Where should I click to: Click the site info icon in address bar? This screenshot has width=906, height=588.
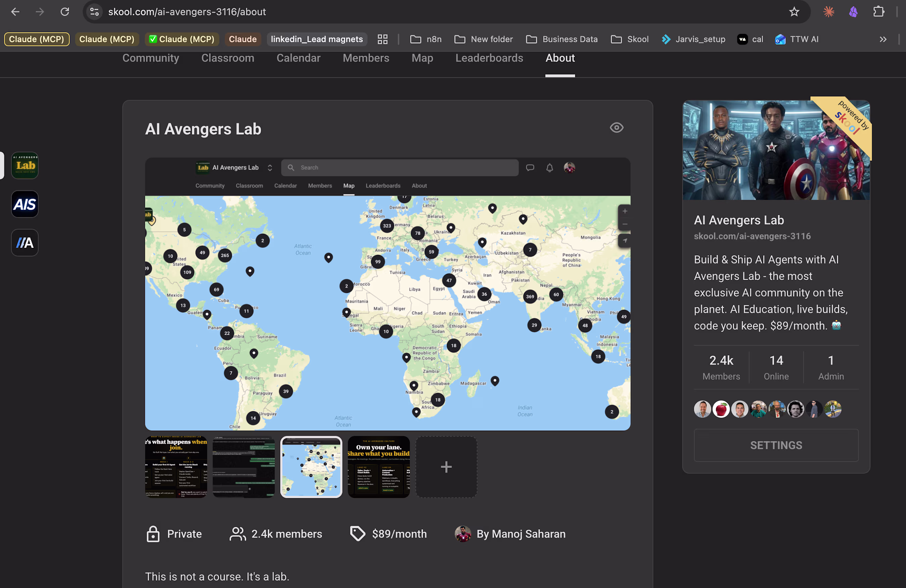(x=94, y=12)
